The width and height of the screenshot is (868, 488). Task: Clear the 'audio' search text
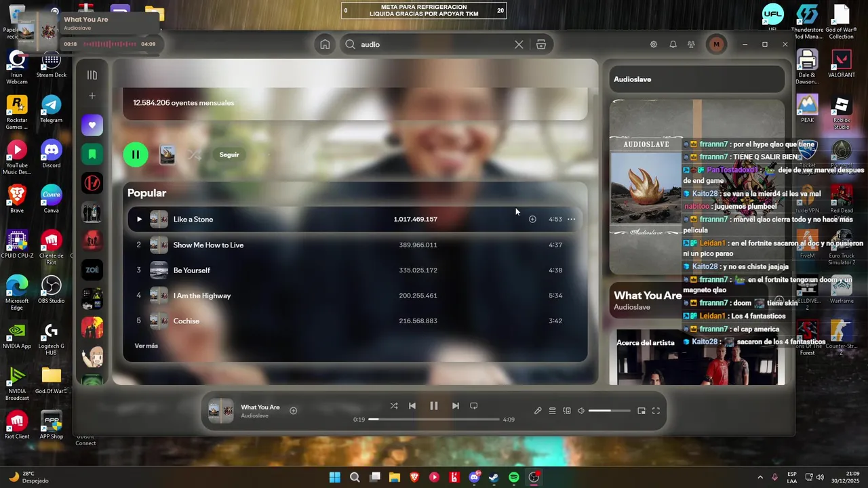click(519, 44)
